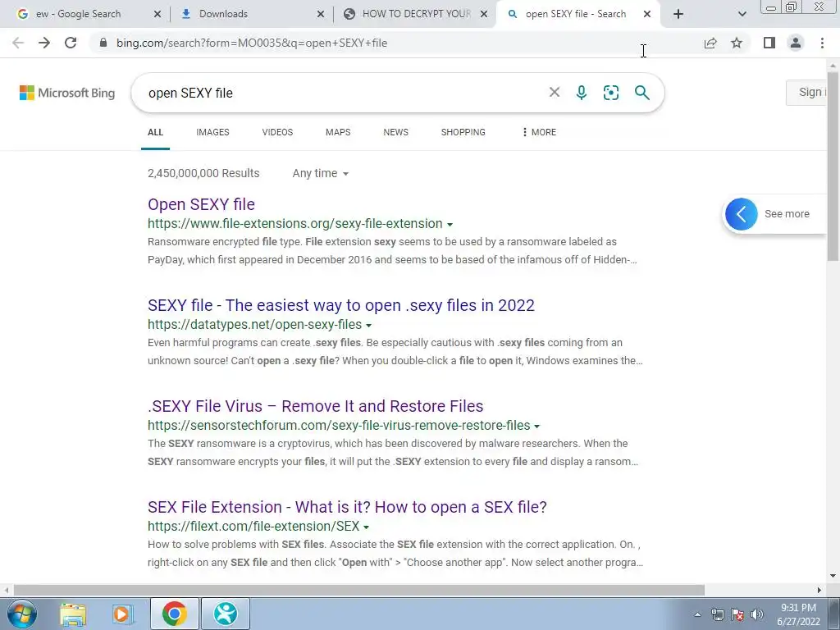Image resolution: width=840 pixels, height=630 pixels.
Task: Open 'SEX File Extension - What is it' result
Action: click(347, 507)
